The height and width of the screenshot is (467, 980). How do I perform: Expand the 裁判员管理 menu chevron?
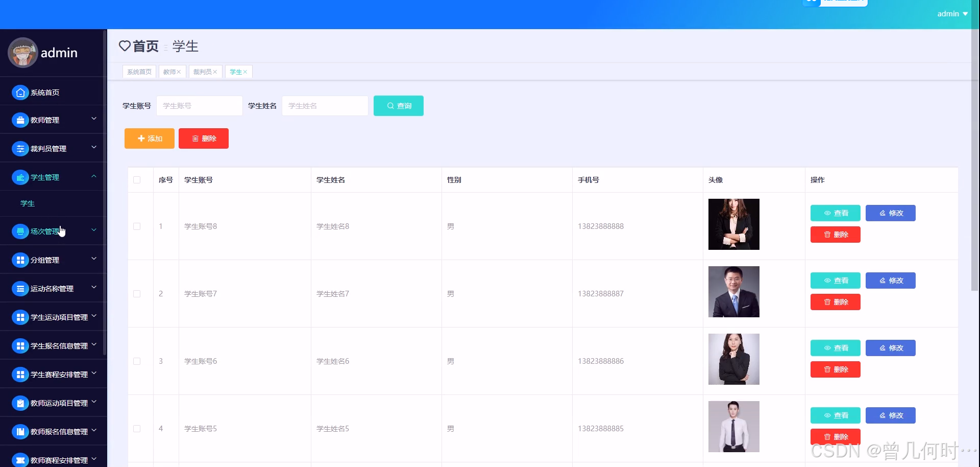click(94, 147)
